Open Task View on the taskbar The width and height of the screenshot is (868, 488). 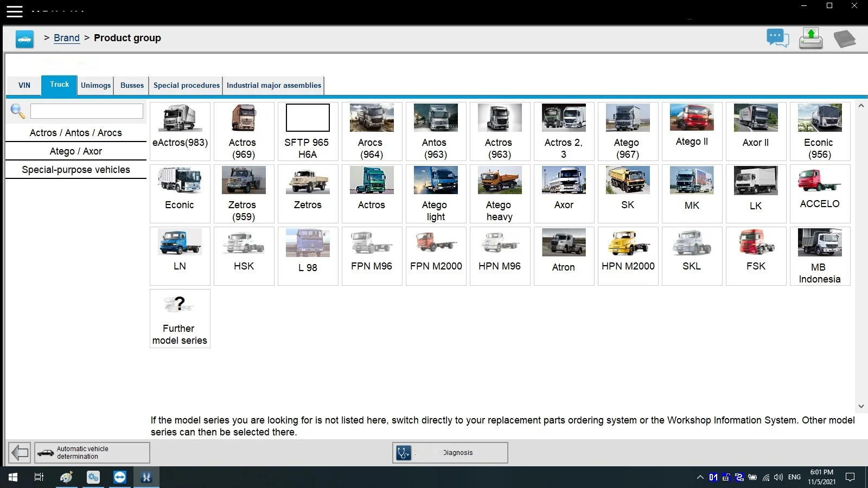[39, 477]
